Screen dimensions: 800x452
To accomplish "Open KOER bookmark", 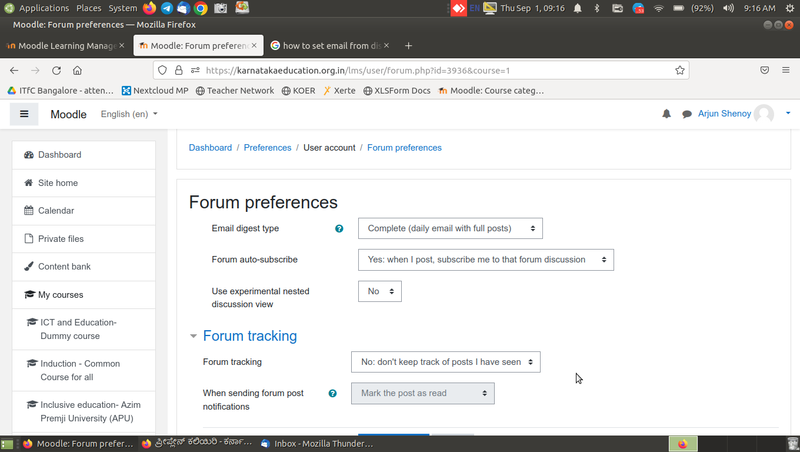I will (x=298, y=91).
